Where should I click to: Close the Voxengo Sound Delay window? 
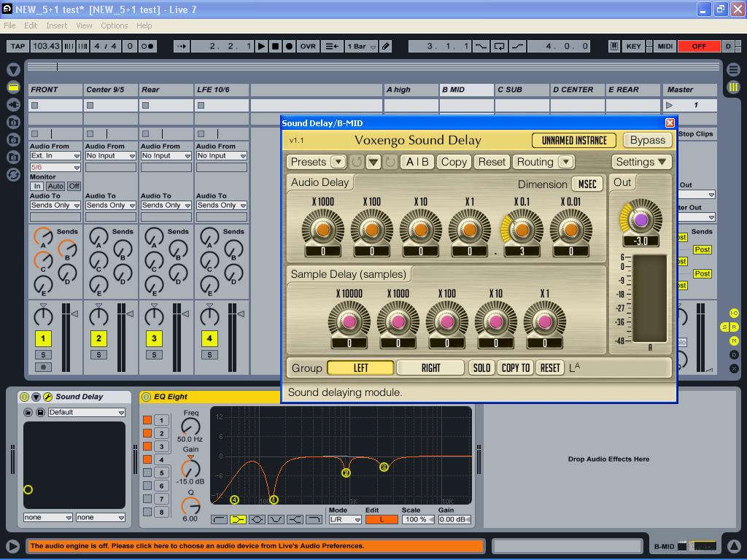click(x=670, y=122)
